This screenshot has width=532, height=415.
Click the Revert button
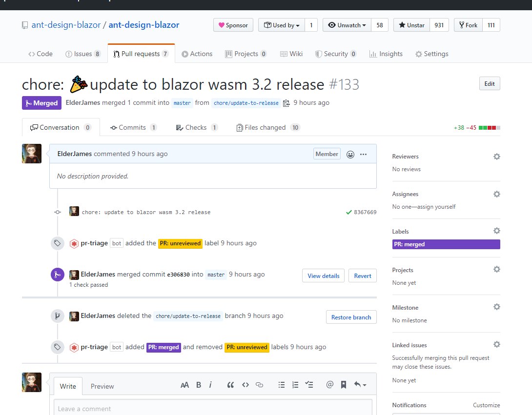point(362,276)
